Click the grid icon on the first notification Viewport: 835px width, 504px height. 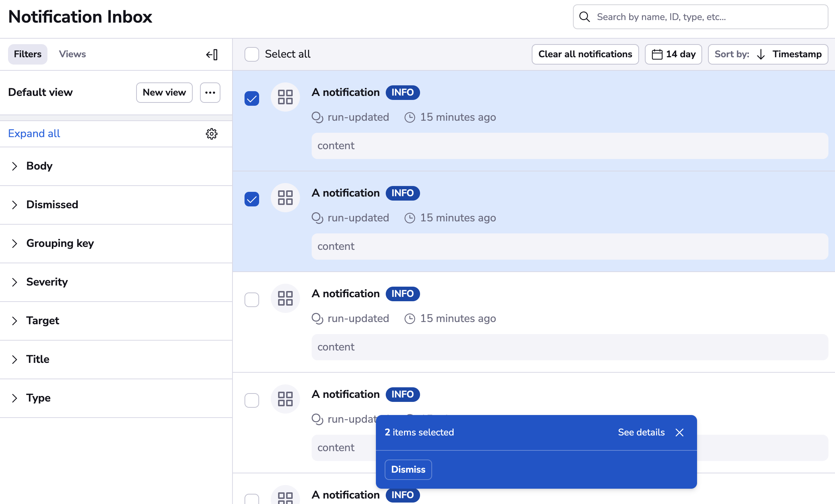(285, 97)
